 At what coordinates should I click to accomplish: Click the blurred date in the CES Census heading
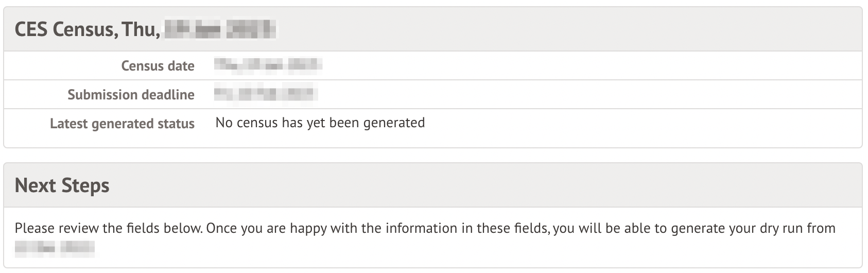point(220,29)
